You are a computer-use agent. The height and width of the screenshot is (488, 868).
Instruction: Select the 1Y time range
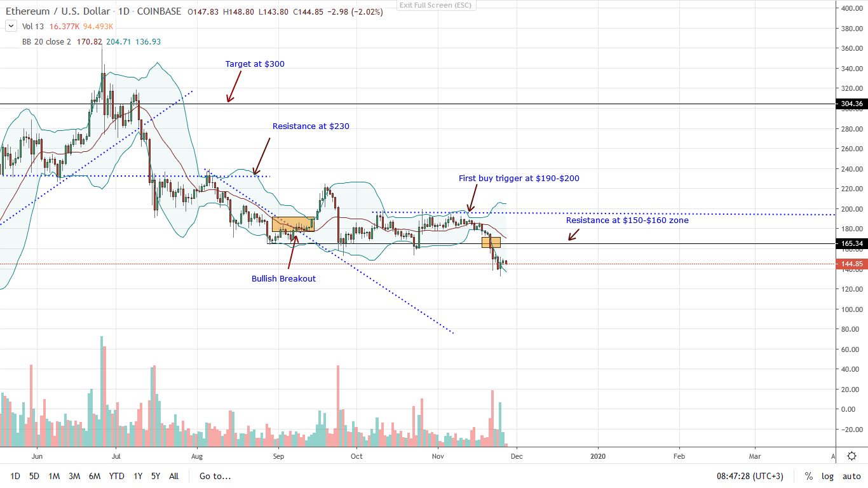tap(137, 476)
